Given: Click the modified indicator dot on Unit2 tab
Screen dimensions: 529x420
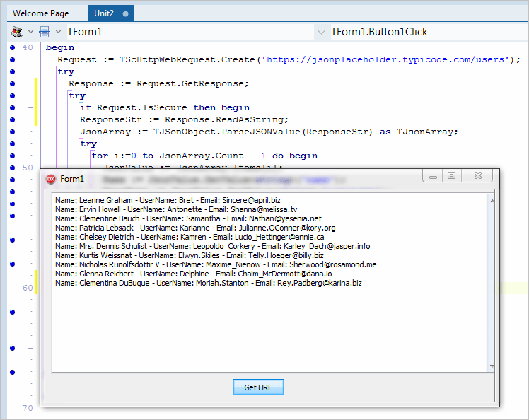Looking at the screenshot, I should [125, 14].
